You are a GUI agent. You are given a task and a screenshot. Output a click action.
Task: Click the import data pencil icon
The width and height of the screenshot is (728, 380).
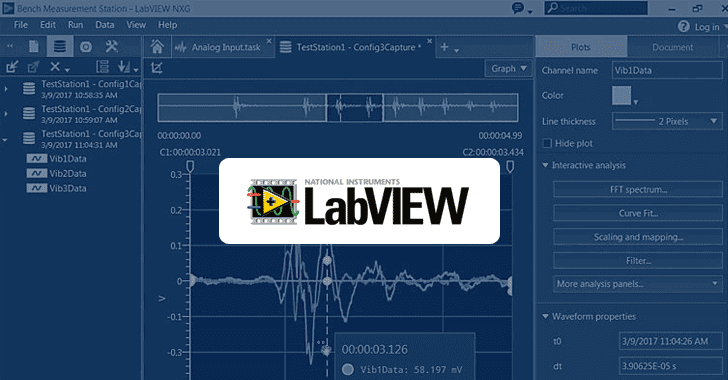click(12, 67)
